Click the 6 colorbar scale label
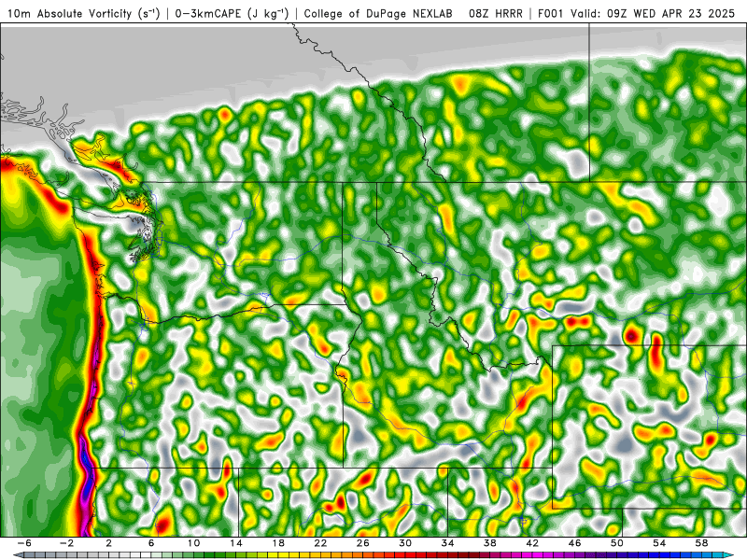 point(151,543)
